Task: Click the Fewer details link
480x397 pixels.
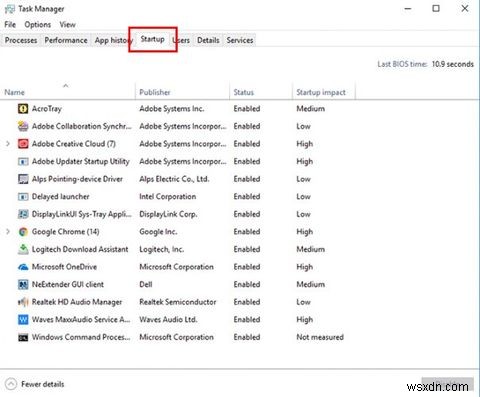Action: [x=42, y=384]
